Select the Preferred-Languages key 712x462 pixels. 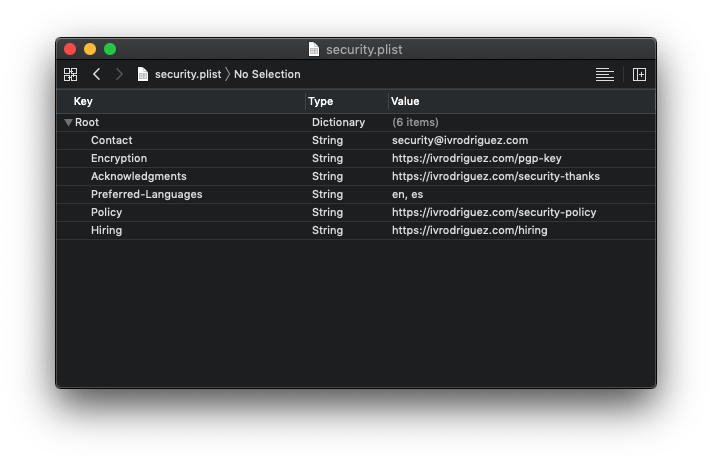[146, 194]
